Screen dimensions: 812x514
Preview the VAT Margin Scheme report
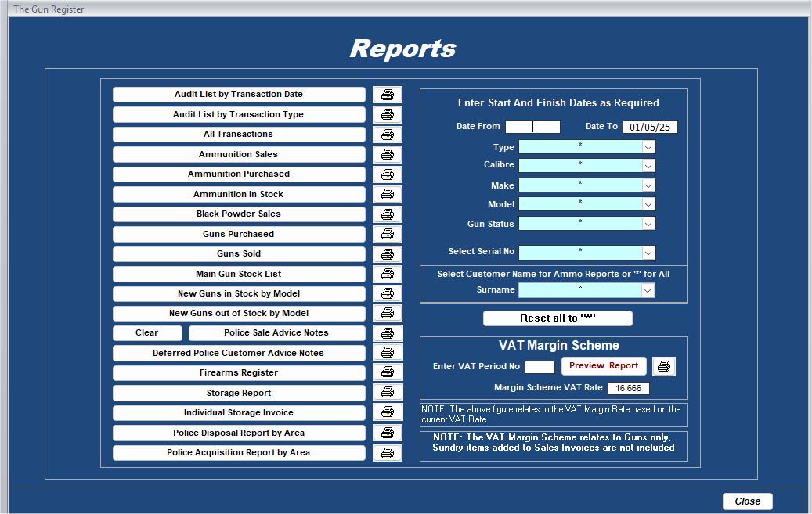click(x=603, y=365)
